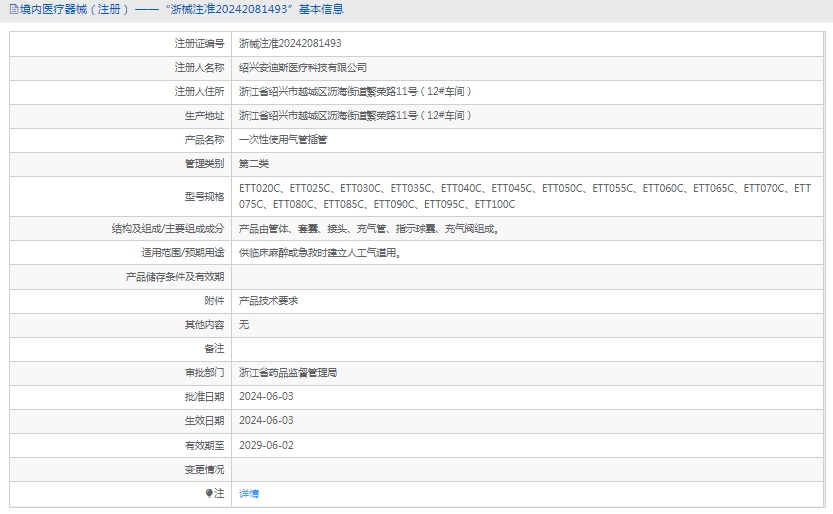
Task: Click the 第二类 management category value
Action: point(254,164)
